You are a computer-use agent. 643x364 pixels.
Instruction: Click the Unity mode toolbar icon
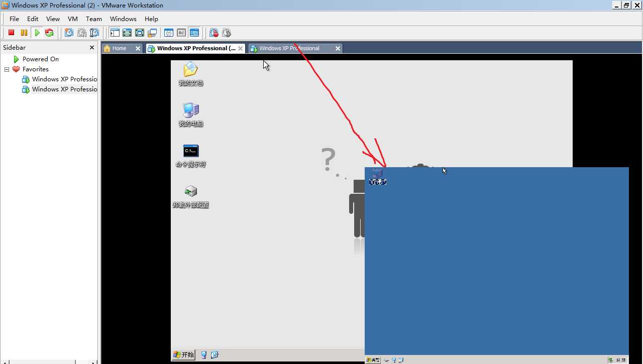pyautogui.click(x=152, y=33)
